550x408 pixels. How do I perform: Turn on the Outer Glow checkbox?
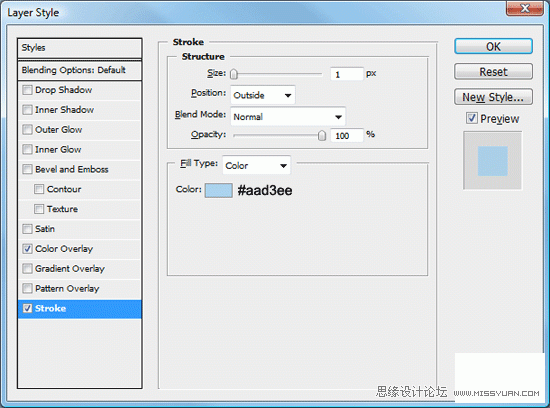coord(27,130)
